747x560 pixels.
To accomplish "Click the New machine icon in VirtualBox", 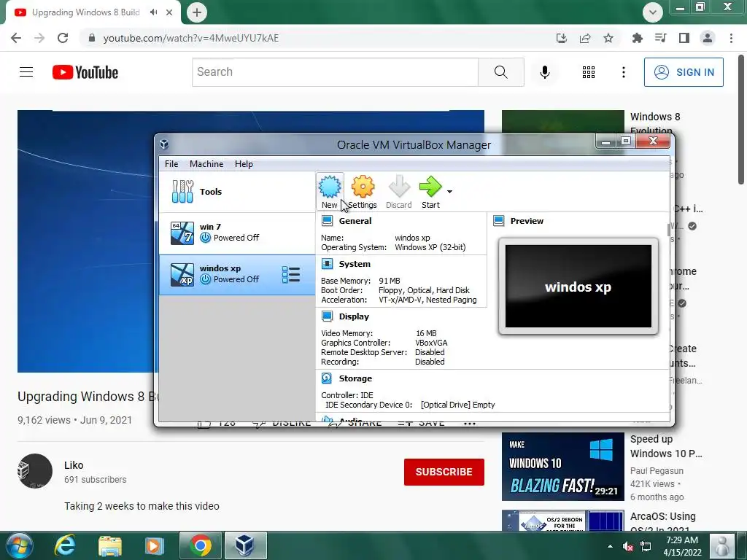I will point(330,192).
